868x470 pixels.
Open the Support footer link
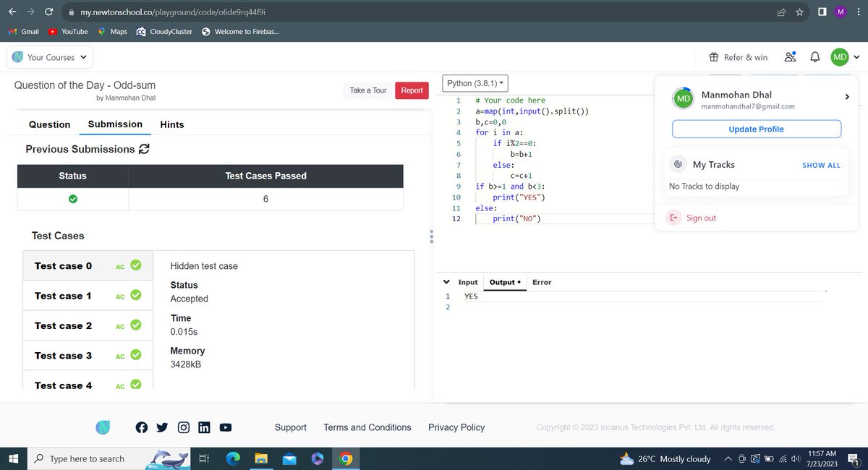coord(291,427)
